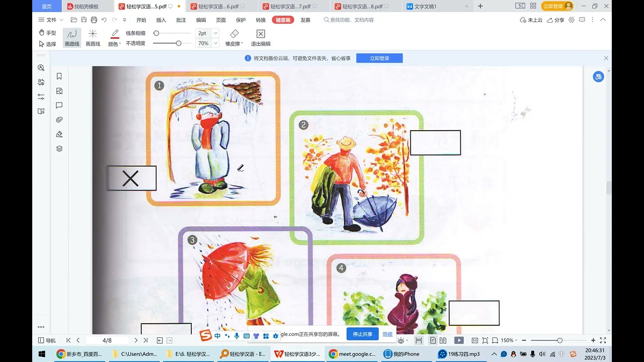Activate the draw curve (画曲线) tool
644x362 pixels.
(x=72, y=38)
